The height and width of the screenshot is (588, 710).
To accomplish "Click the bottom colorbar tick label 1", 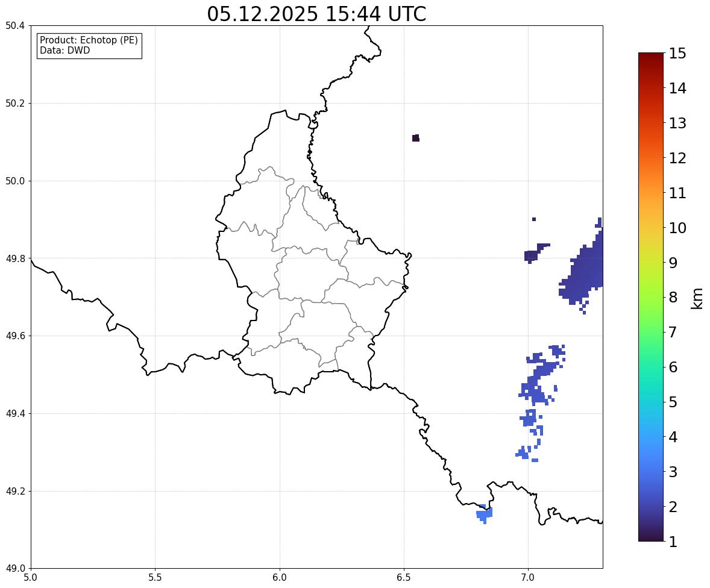I will (x=673, y=542).
